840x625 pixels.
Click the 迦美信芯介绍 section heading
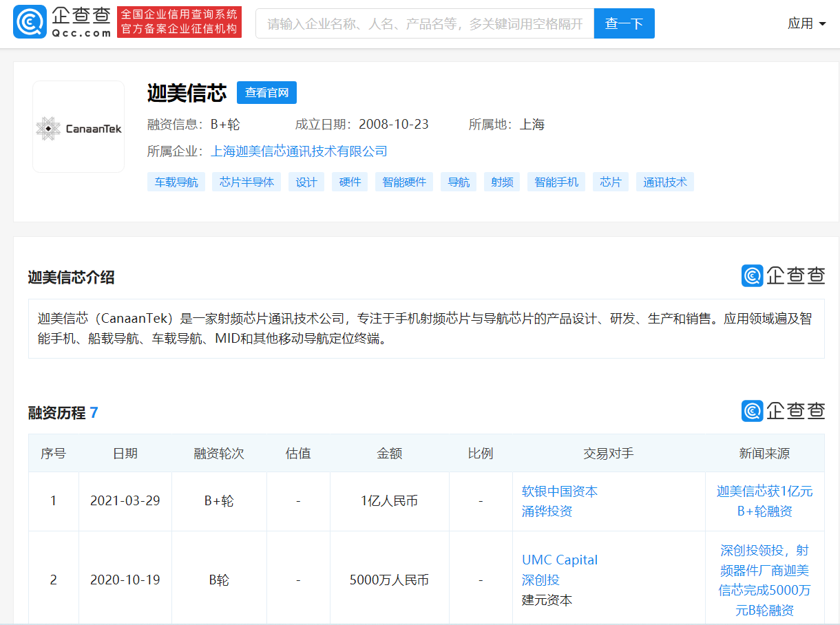72,277
